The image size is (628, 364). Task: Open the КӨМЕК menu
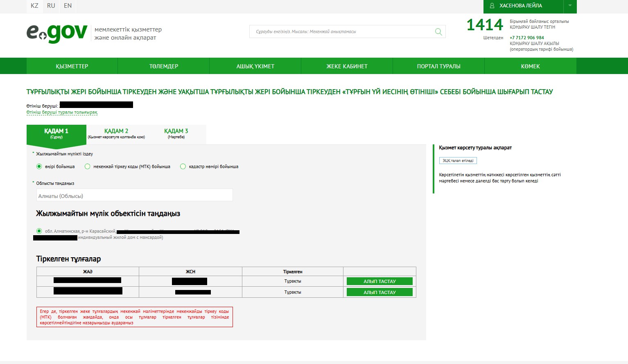click(530, 66)
